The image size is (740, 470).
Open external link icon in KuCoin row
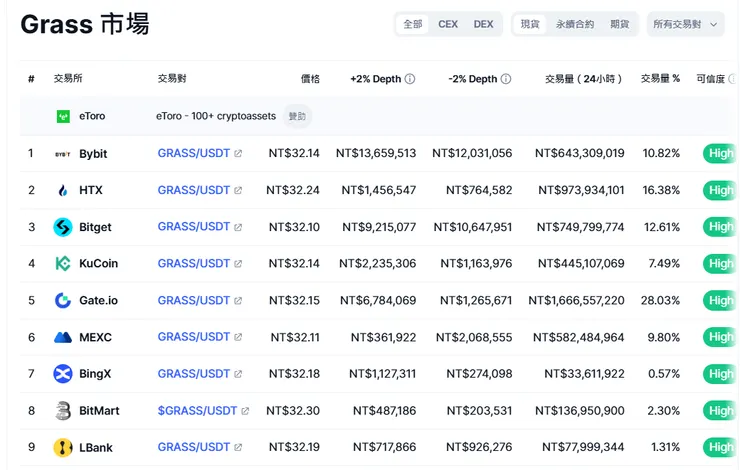(x=238, y=263)
